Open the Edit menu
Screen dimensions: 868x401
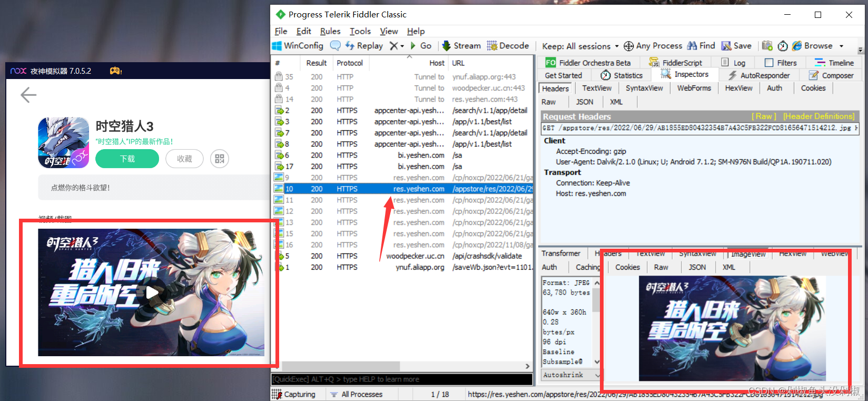pos(304,31)
